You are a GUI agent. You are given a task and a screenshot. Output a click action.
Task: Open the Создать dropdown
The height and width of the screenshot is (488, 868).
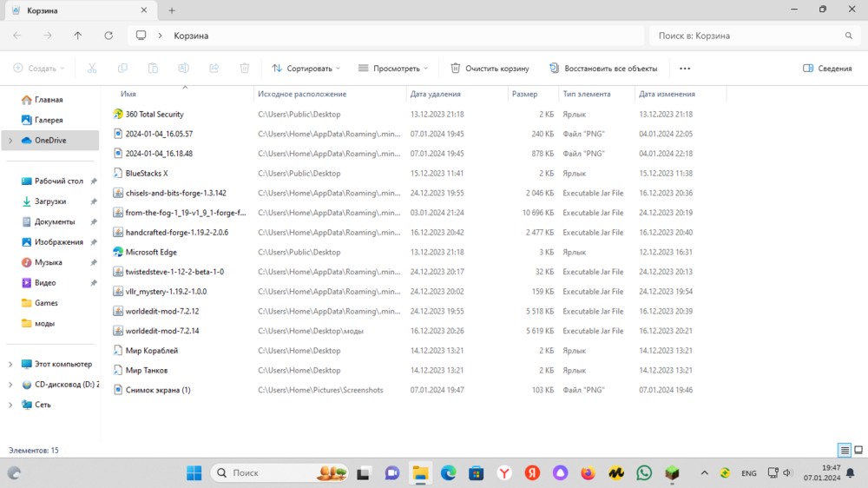(39, 68)
